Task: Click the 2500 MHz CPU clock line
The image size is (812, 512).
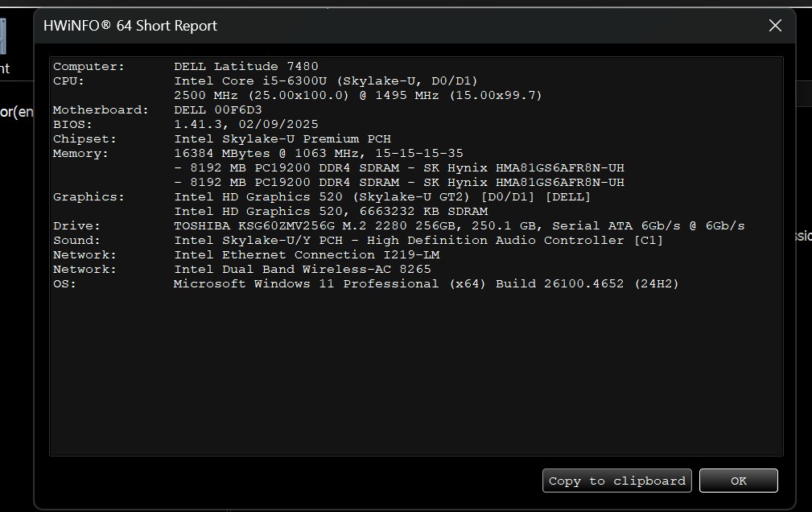Action: pyautogui.click(x=357, y=96)
